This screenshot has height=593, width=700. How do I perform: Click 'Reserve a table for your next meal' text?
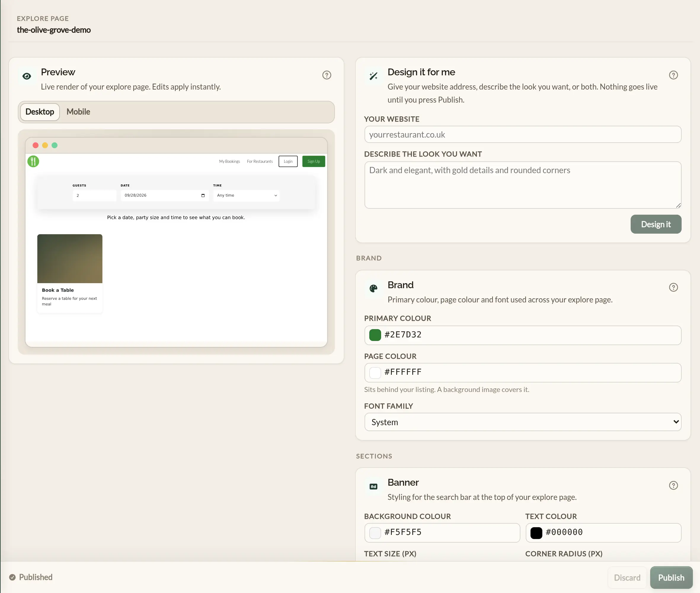click(x=69, y=301)
